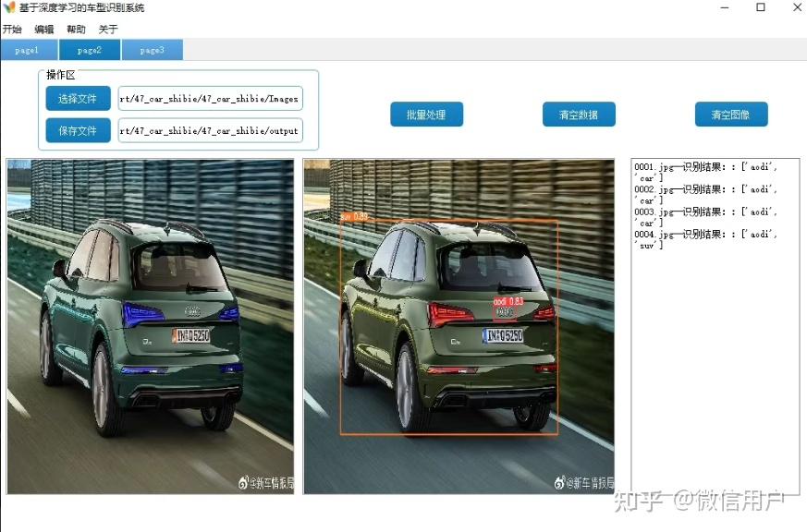Screen dimensions: 807x532
Task: Switch to the page3 tab
Action: [x=152, y=51]
